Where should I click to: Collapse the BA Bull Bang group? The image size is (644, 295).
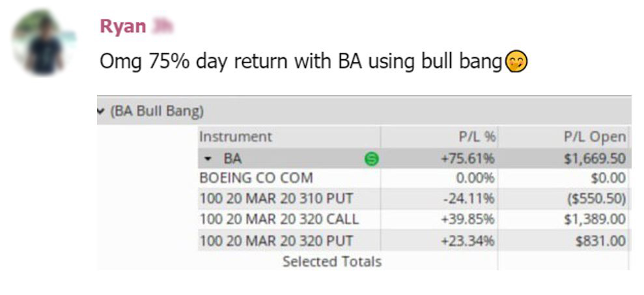click(x=100, y=111)
